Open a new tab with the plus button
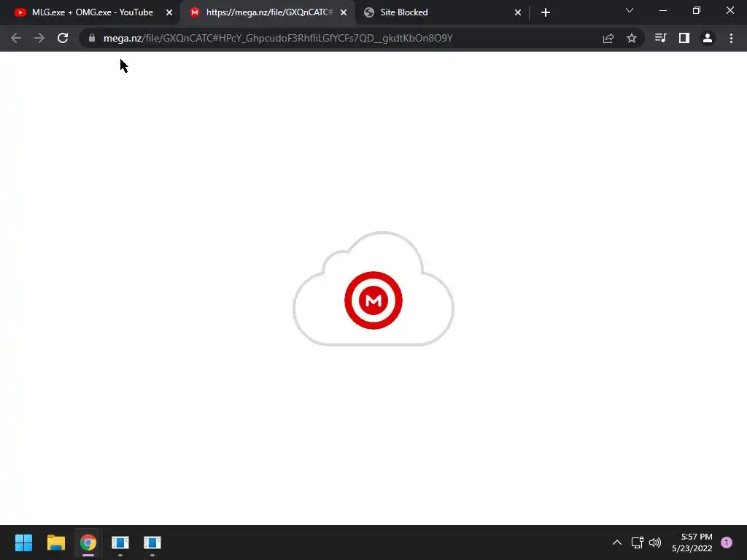The image size is (747, 560). click(x=546, y=12)
